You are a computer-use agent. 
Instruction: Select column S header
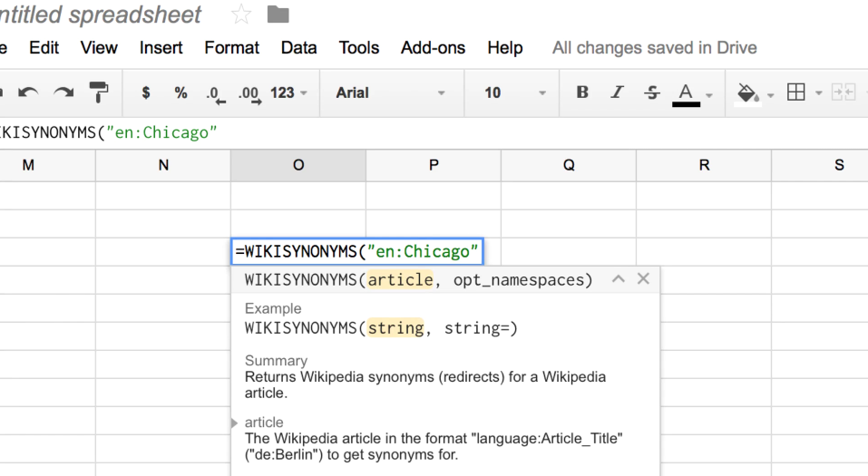820,165
